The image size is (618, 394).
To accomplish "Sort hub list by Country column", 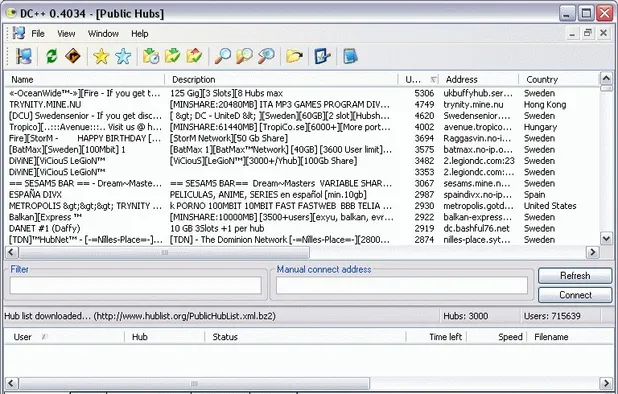I will 558,80.
